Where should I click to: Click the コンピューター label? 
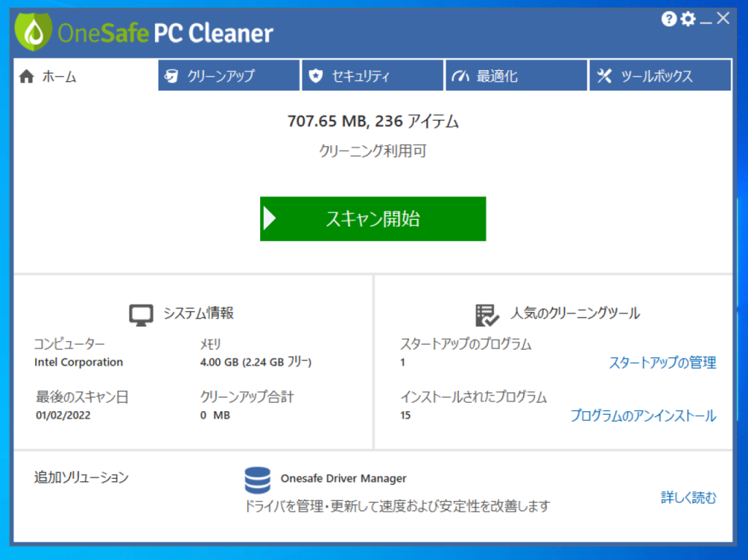coord(69,343)
